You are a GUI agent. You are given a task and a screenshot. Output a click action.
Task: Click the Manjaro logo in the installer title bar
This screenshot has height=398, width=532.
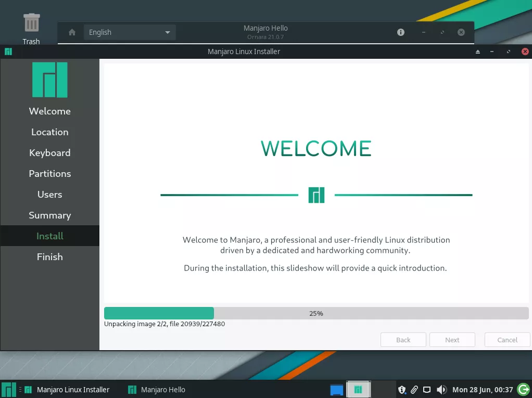(8, 52)
